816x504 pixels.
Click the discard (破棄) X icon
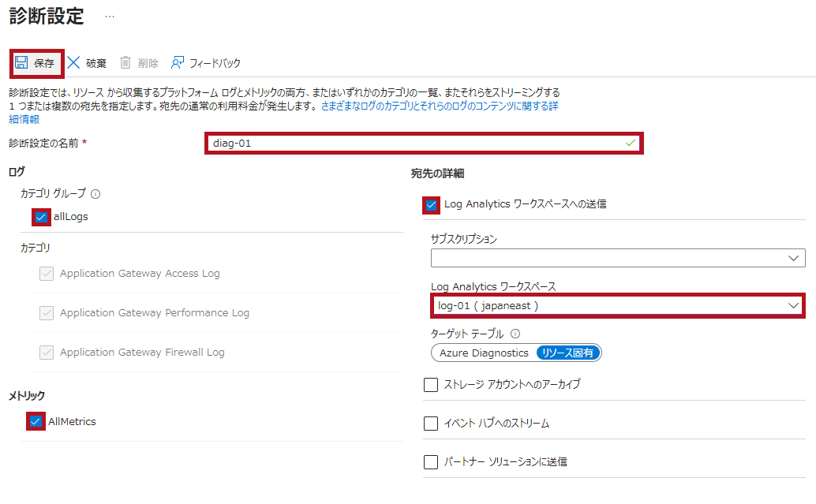(x=73, y=63)
